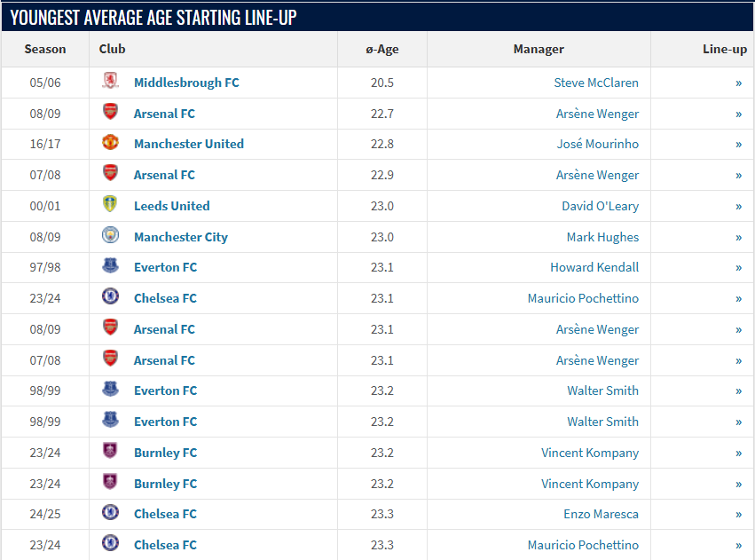Open line-up arrow for Manchester United row
This screenshot has width=755, height=560.
pyautogui.click(x=738, y=144)
